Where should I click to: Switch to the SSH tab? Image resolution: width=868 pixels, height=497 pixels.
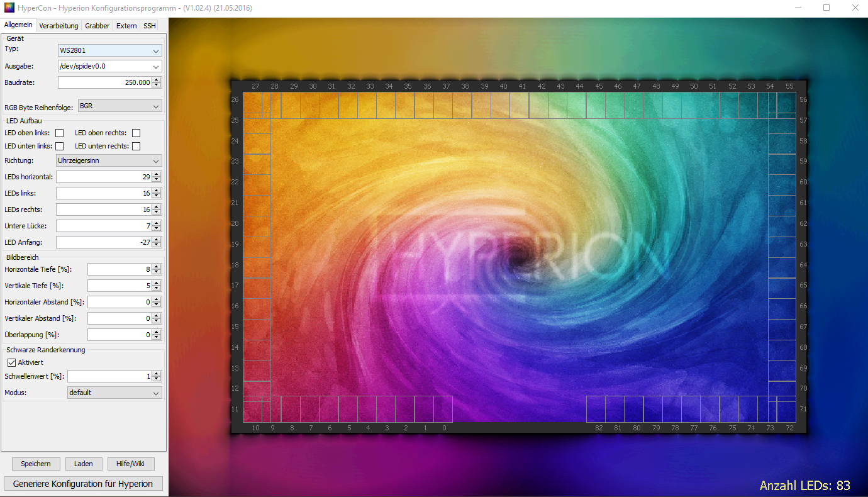coord(149,26)
